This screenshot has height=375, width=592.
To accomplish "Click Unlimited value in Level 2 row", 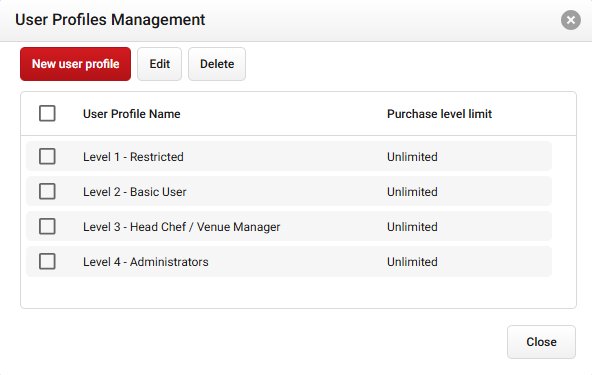I will 412,192.
